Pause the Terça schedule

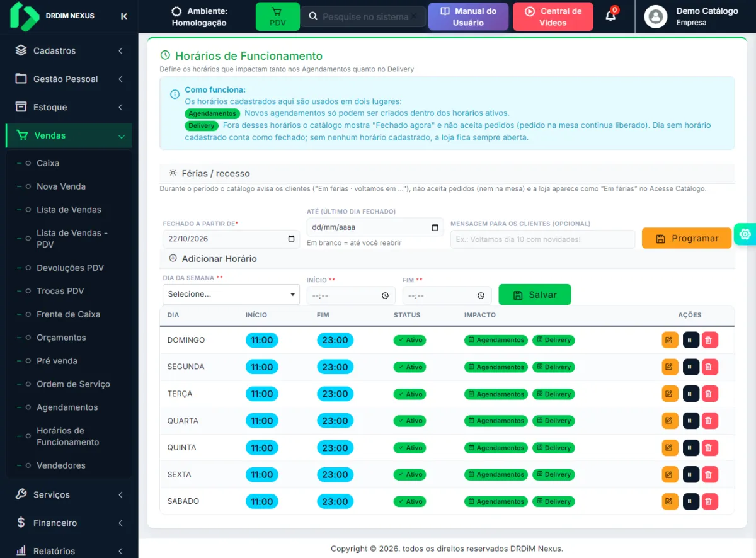(x=690, y=394)
